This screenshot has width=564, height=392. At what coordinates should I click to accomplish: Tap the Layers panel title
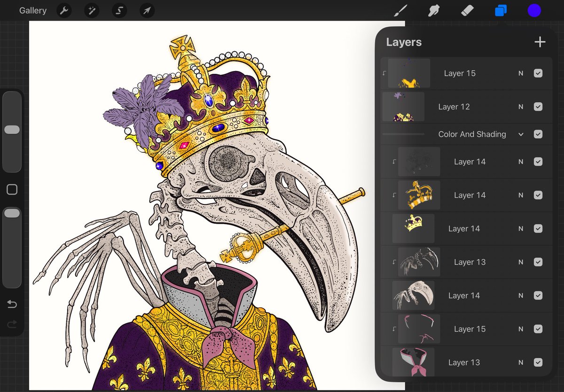click(x=404, y=42)
